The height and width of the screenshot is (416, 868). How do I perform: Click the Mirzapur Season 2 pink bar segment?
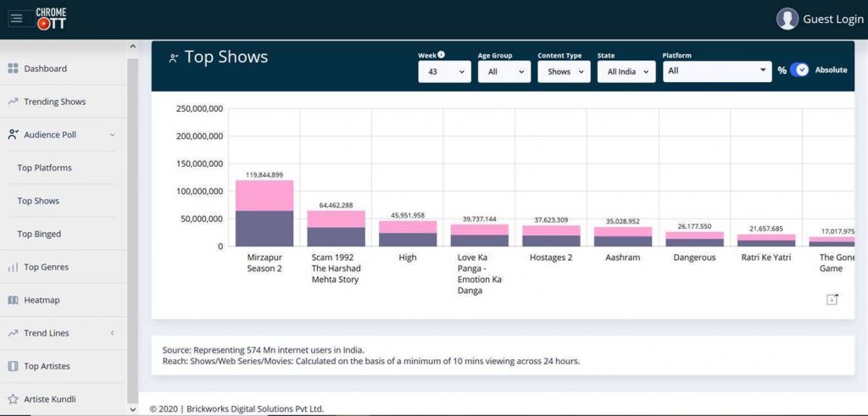click(264, 195)
